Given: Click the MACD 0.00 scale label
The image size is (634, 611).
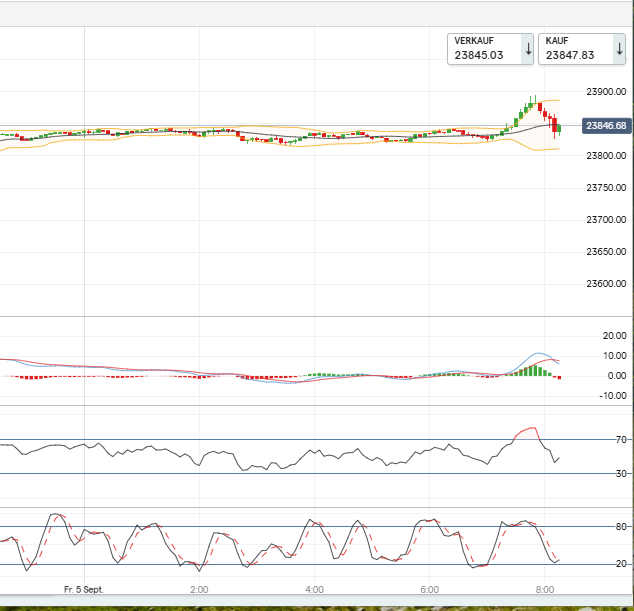Looking at the screenshot, I should click(x=616, y=376).
